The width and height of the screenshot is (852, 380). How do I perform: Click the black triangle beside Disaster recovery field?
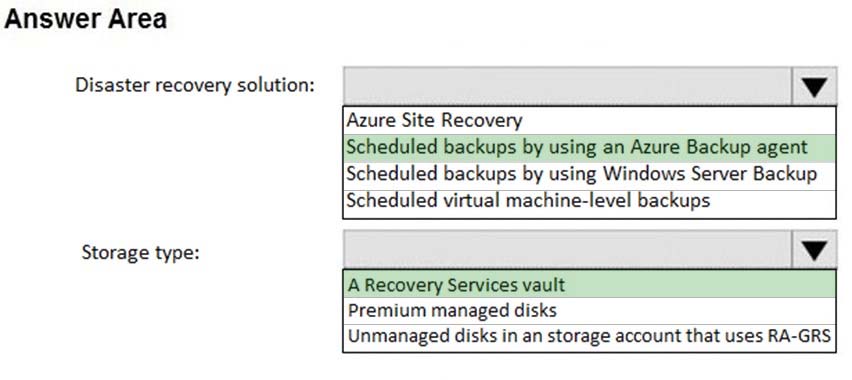click(814, 87)
